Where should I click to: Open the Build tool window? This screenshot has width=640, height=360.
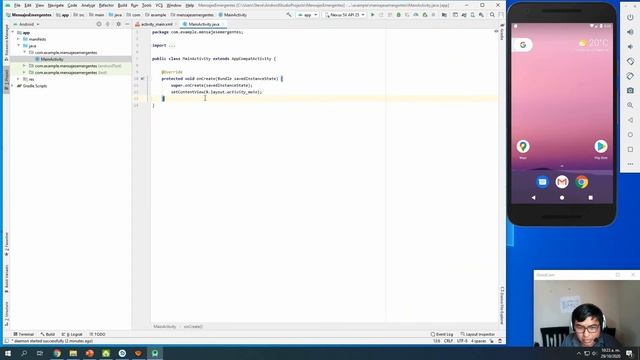point(48,334)
